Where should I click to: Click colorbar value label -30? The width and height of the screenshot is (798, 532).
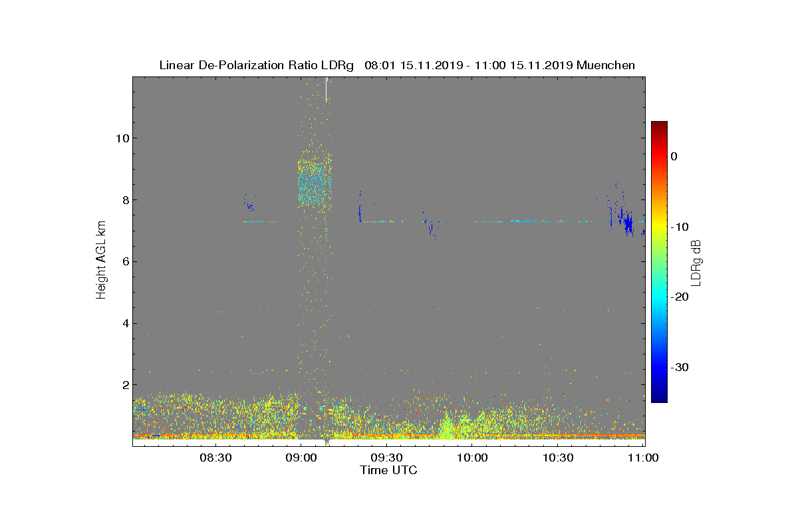pyautogui.click(x=679, y=368)
